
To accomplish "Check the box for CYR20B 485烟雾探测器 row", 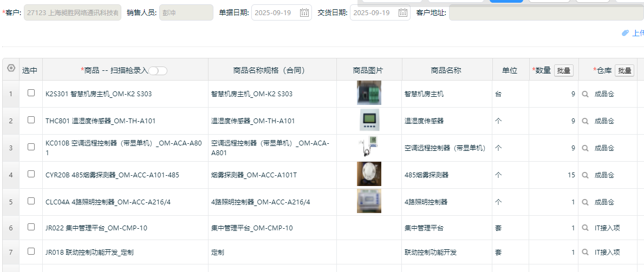I will tap(31, 174).
